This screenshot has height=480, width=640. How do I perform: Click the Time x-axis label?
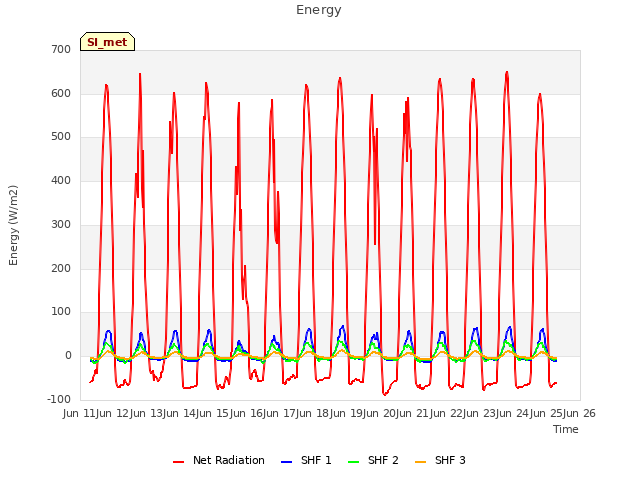point(566,429)
